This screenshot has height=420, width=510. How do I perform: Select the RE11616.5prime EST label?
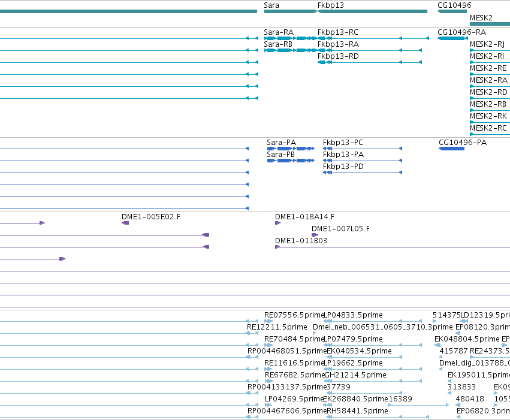(x=294, y=363)
